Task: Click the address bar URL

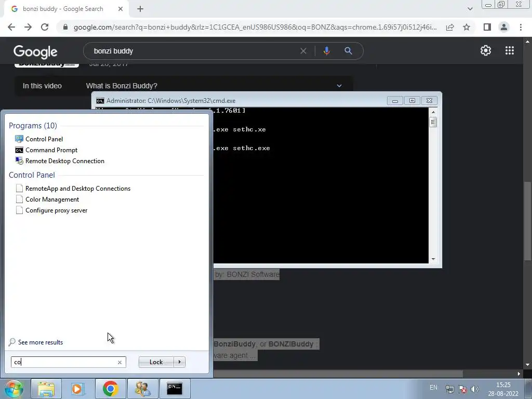Action: coord(255,27)
